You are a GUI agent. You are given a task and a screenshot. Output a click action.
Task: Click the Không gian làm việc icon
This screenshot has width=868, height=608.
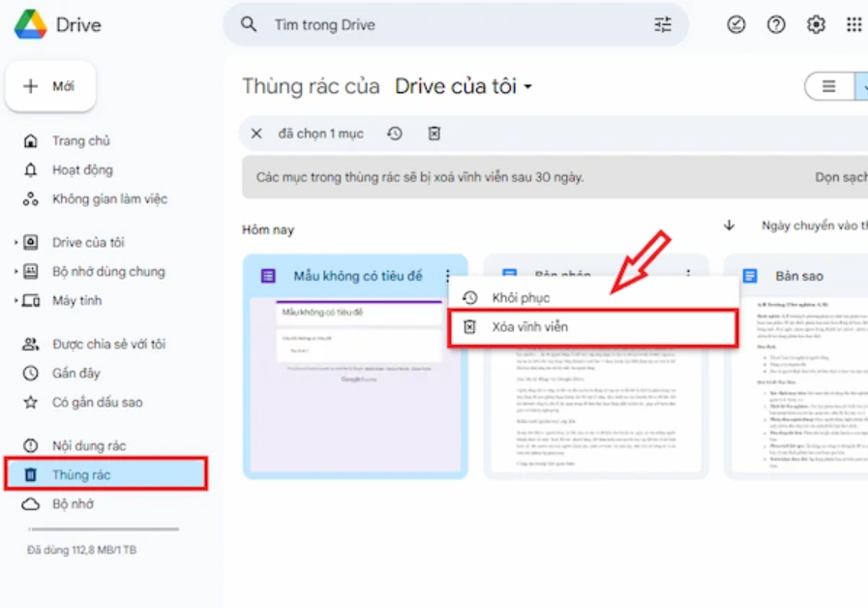(30, 198)
